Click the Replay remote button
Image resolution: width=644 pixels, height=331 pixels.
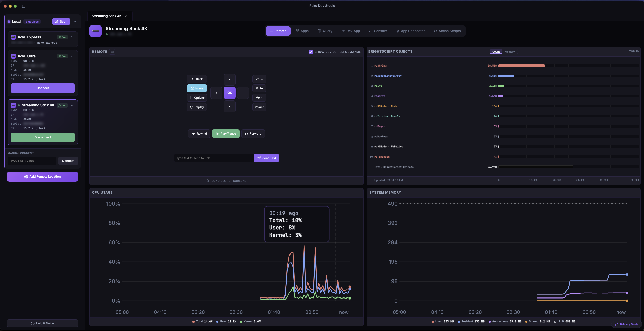(x=197, y=107)
